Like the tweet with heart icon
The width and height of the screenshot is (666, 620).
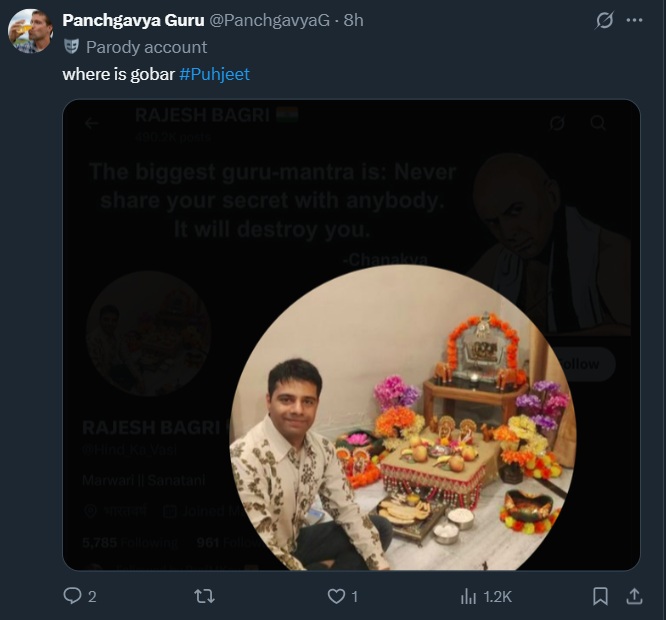(x=336, y=596)
